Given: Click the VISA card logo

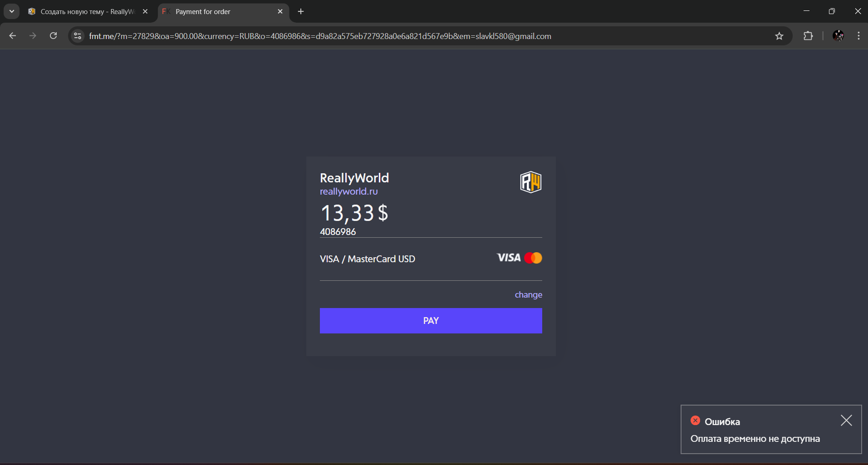Looking at the screenshot, I should [x=509, y=258].
